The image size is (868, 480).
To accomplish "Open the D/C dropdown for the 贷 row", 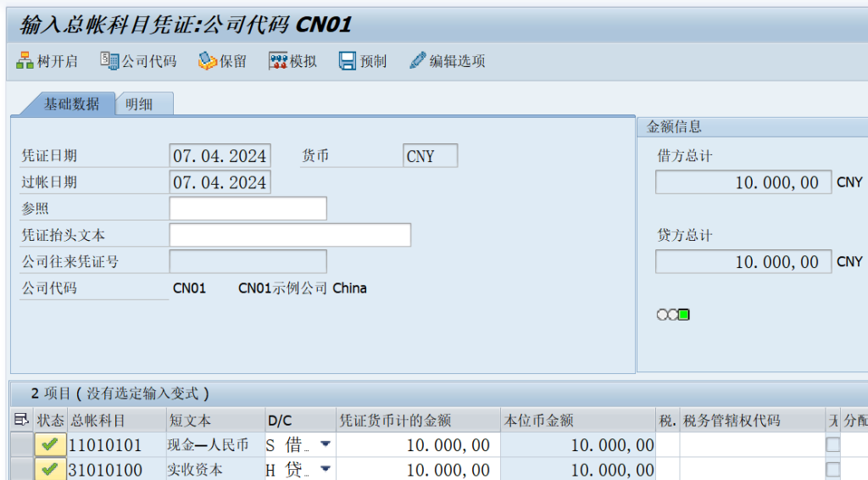I will click(325, 469).
